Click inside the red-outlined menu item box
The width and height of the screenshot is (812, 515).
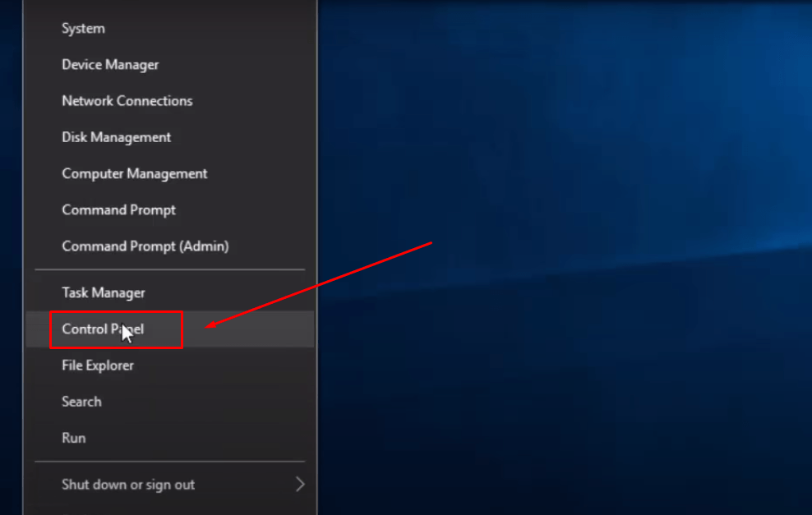tap(117, 329)
